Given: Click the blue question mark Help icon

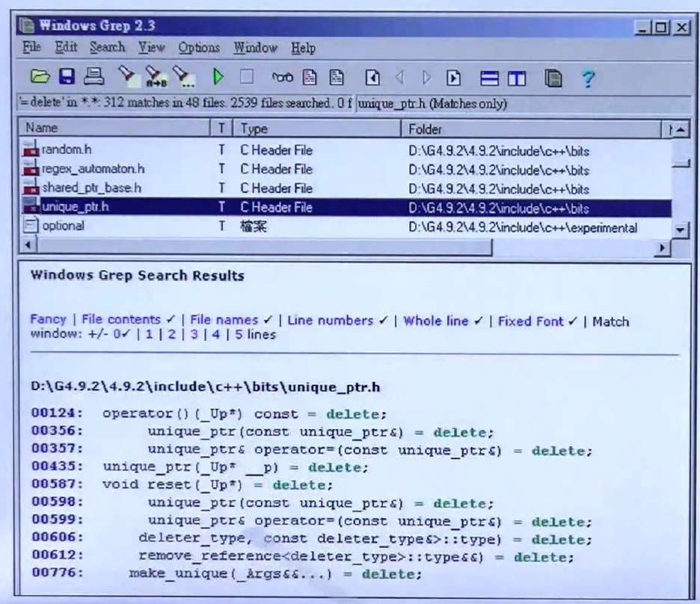Looking at the screenshot, I should (x=588, y=79).
